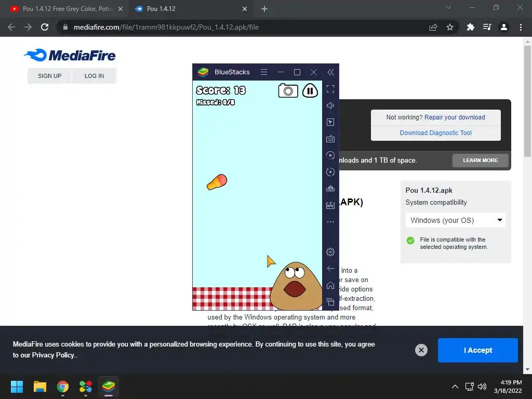Take a screenshot with the game camera button
This screenshot has width=532, height=399.
288,90
